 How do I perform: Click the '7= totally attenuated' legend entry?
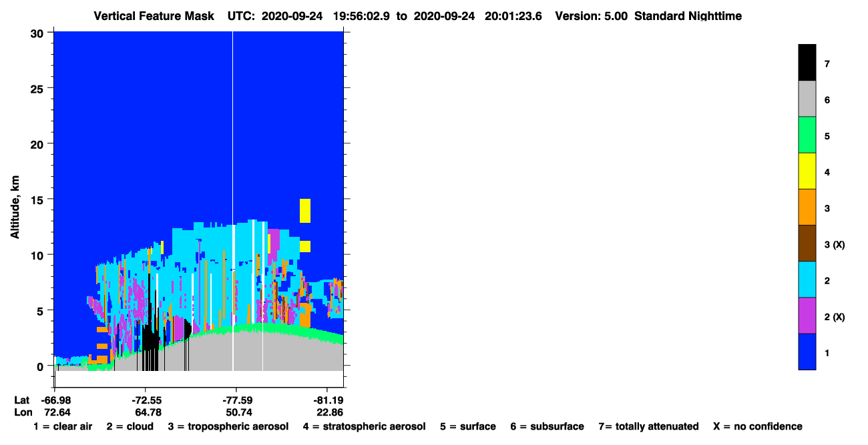pos(648,426)
